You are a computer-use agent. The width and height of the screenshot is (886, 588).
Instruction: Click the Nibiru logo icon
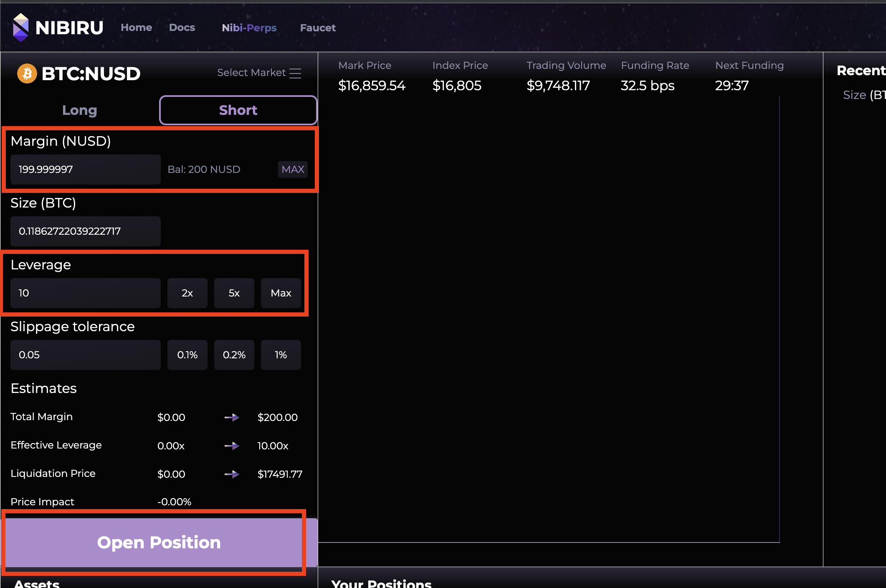20,28
